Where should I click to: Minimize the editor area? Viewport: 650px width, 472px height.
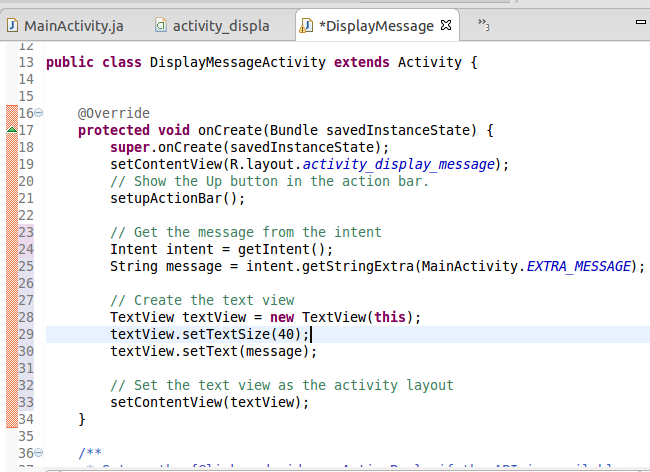pyautogui.click(x=641, y=22)
